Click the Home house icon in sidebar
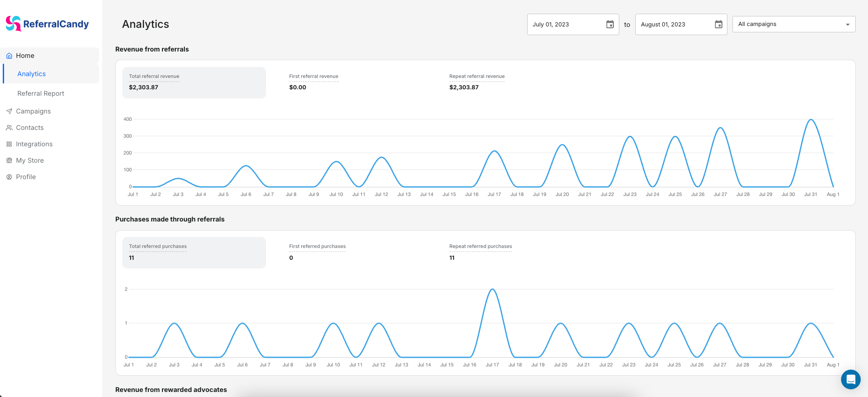The image size is (868, 397). [9, 56]
